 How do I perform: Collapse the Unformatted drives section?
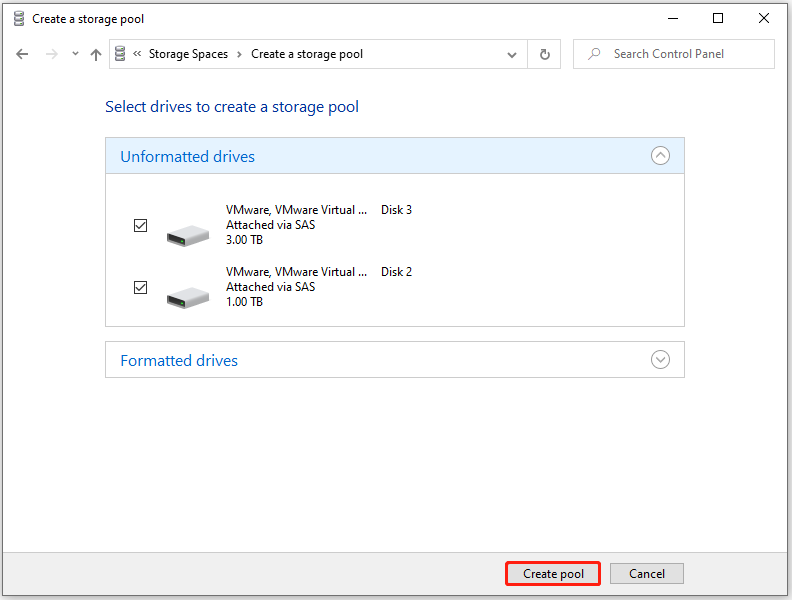tap(660, 156)
